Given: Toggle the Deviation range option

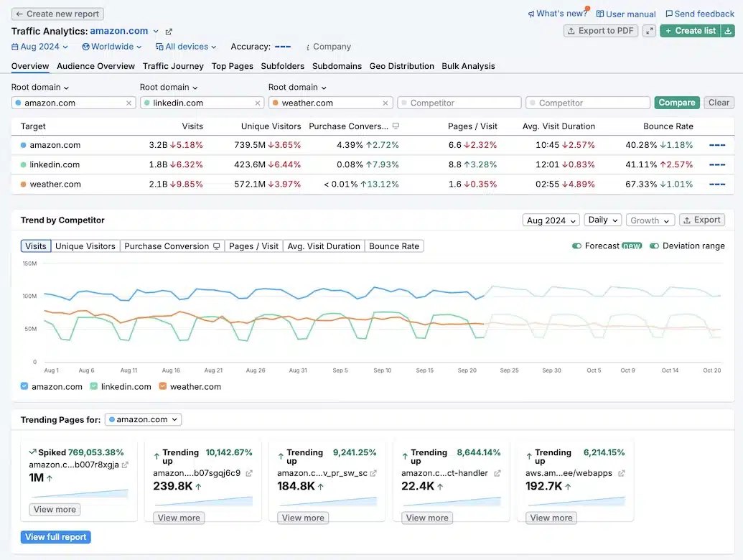Looking at the screenshot, I should (x=653, y=246).
